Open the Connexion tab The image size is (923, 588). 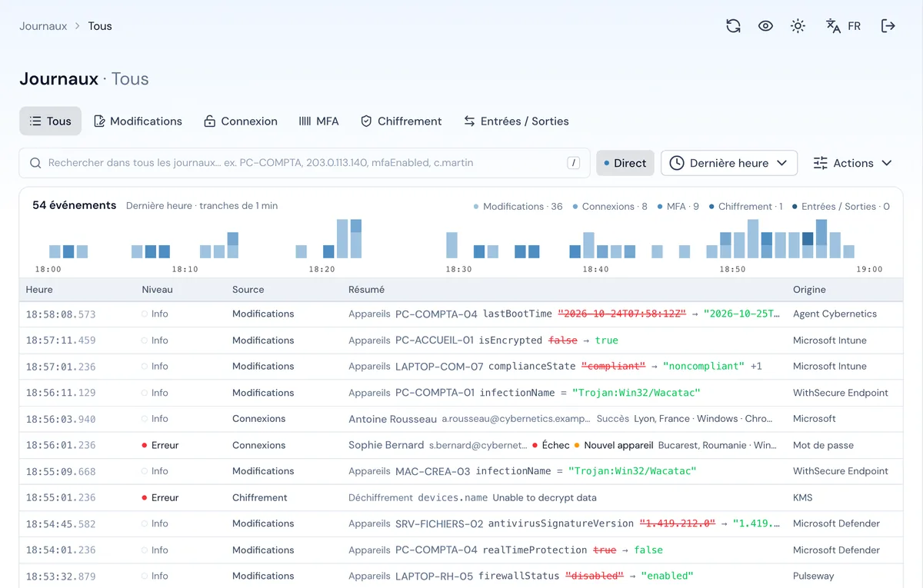click(240, 121)
